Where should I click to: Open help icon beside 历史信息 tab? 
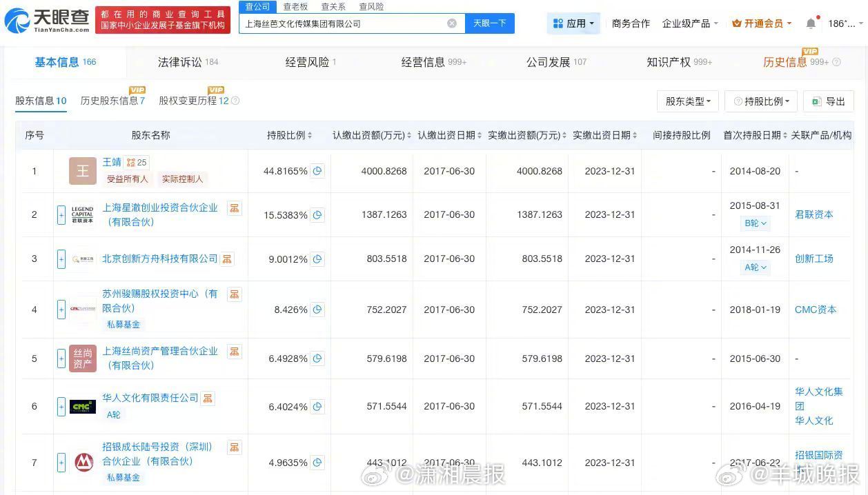click(837, 63)
